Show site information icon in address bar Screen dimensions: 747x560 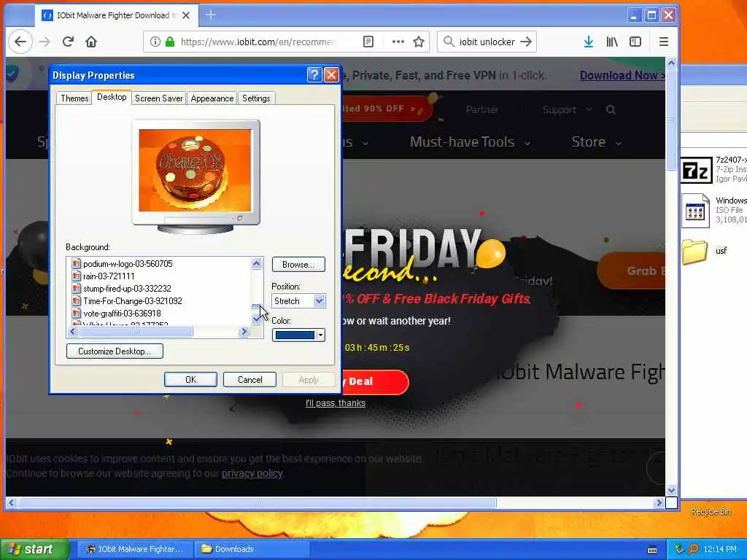155,42
